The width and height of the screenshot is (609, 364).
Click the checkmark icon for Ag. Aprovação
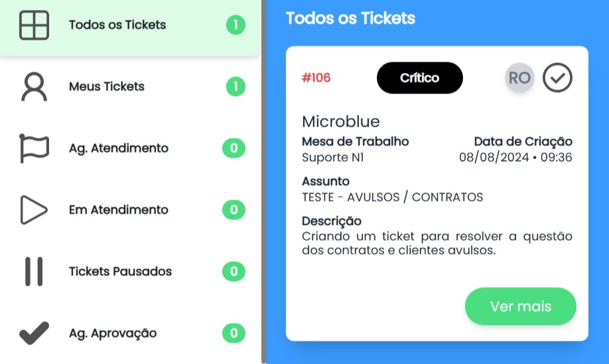tap(34, 333)
